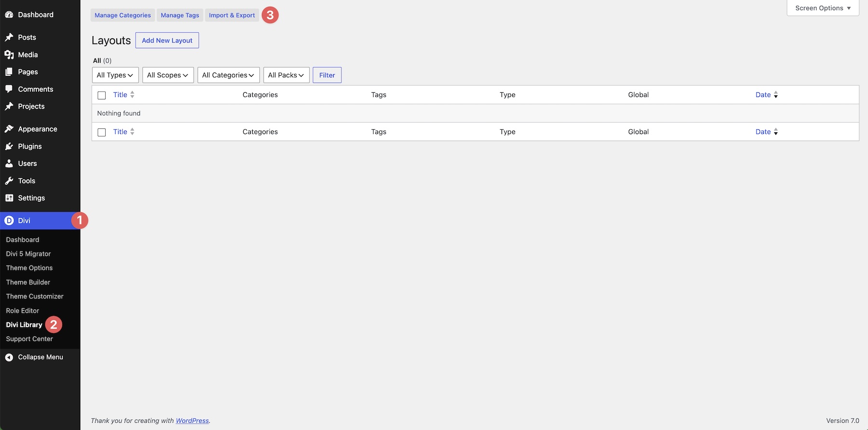
Task: Open Divi 5 Migrator submenu item
Action: [x=28, y=254]
